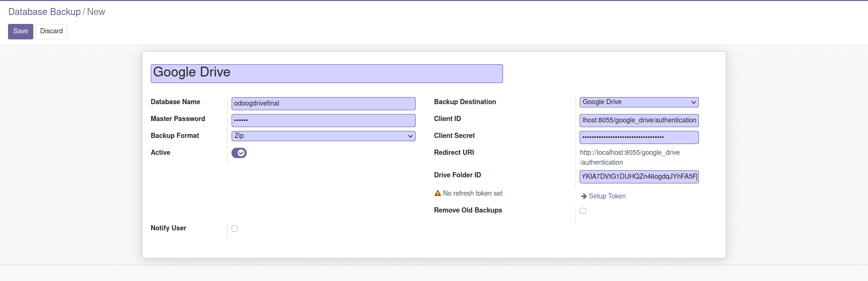Click the Setup Token link text
Image resolution: width=868 pixels, height=281 pixels.
[607, 196]
